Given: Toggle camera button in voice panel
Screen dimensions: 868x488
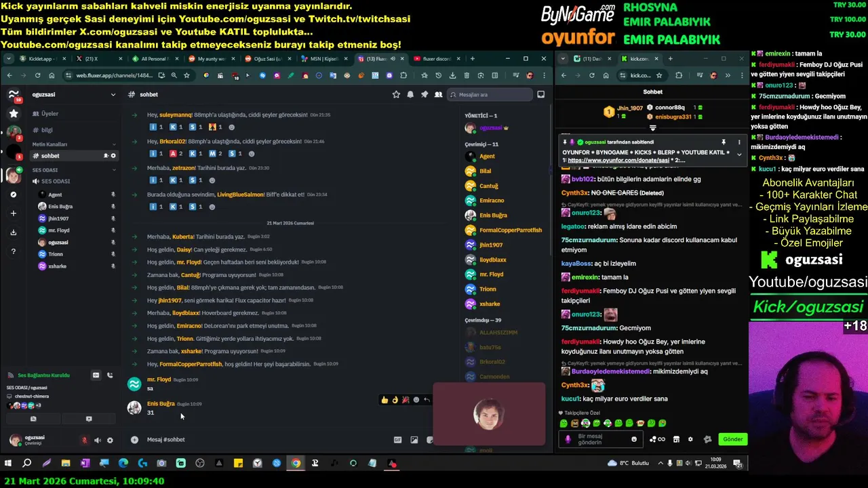Looking at the screenshot, I should coord(33,419).
